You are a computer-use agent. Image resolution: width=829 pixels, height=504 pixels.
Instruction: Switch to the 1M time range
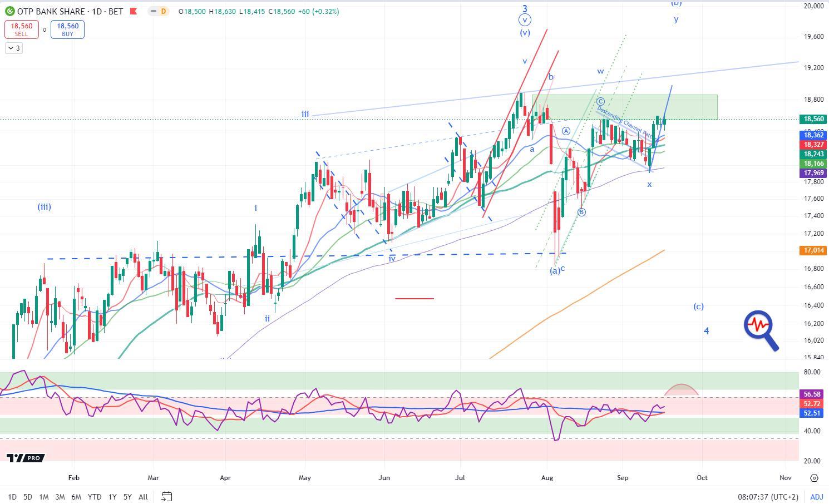click(44, 497)
